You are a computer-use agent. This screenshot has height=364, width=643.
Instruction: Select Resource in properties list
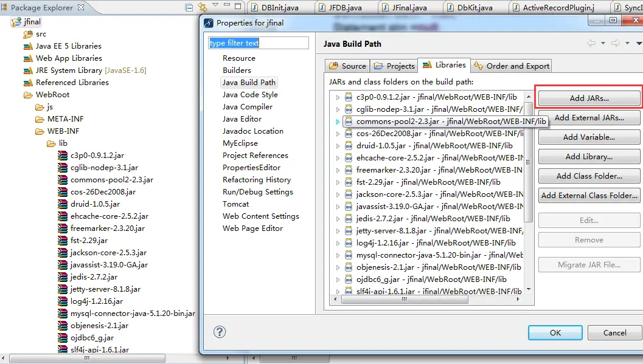pos(239,58)
